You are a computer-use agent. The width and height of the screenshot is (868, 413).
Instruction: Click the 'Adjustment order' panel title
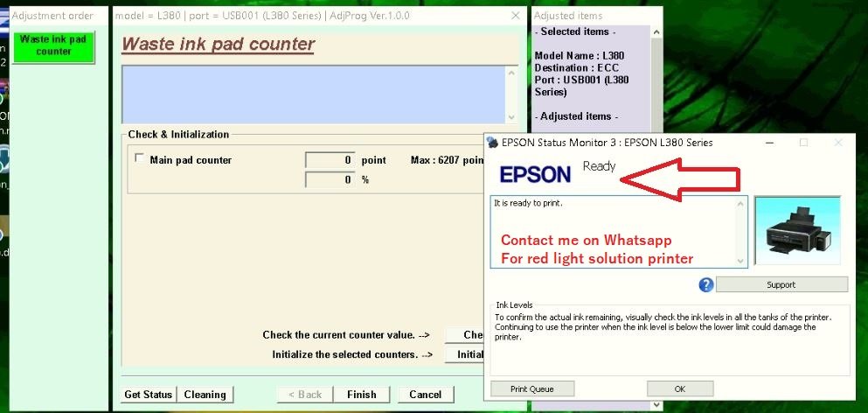[x=52, y=16]
